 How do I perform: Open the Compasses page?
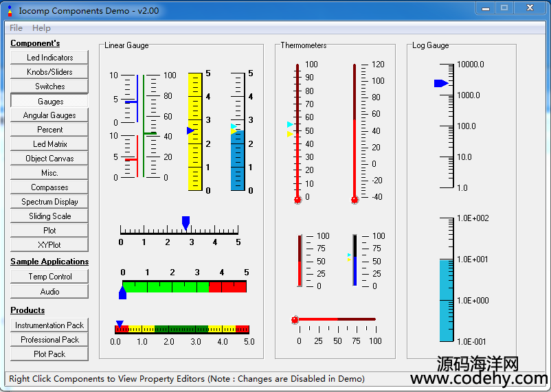coord(49,187)
